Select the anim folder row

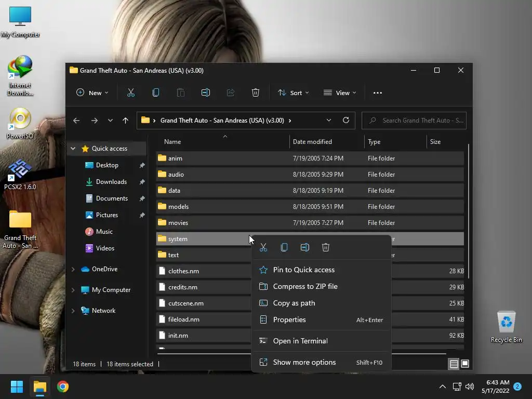(310, 158)
